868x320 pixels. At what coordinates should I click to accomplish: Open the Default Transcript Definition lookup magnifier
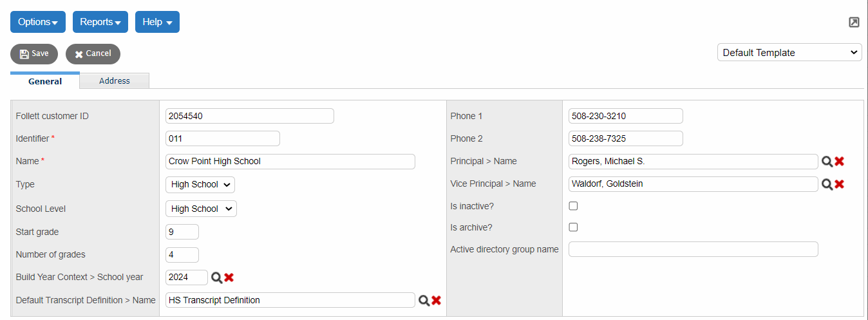(424, 300)
